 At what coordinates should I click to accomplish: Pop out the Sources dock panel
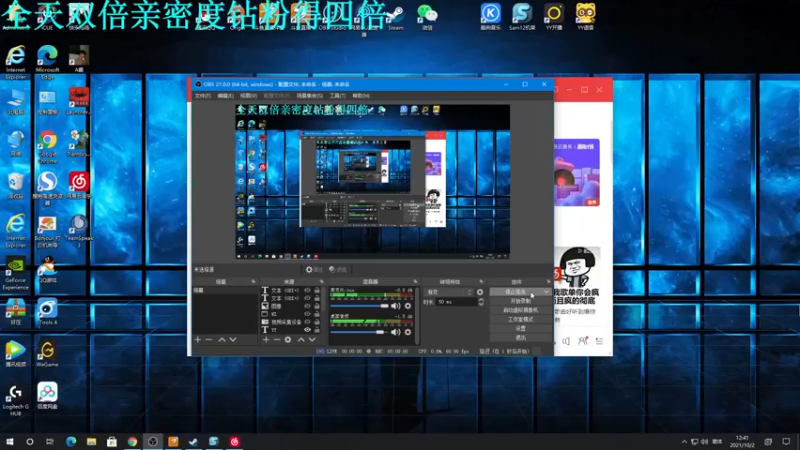click(321, 282)
